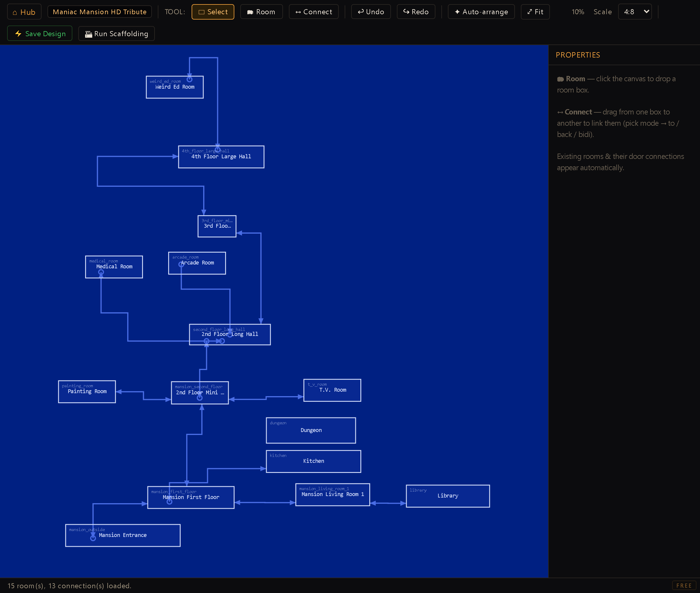This screenshot has height=593, width=700.
Task: Select the Medical Room box
Action: pos(114,267)
